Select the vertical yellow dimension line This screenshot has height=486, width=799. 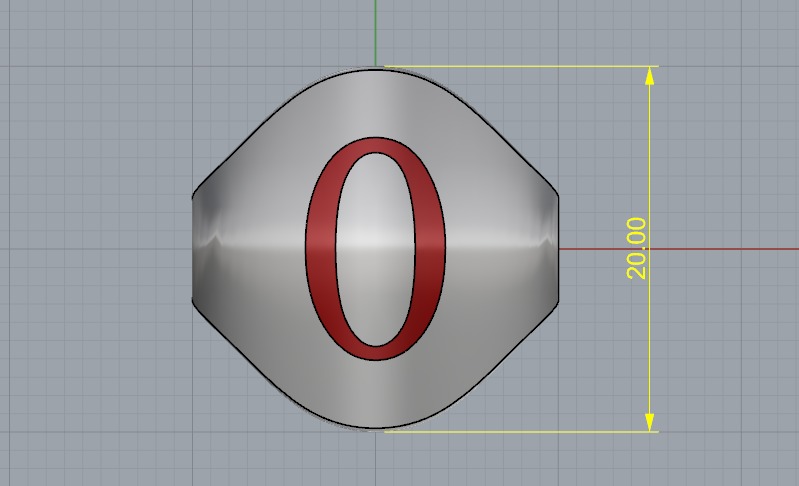click(649, 249)
